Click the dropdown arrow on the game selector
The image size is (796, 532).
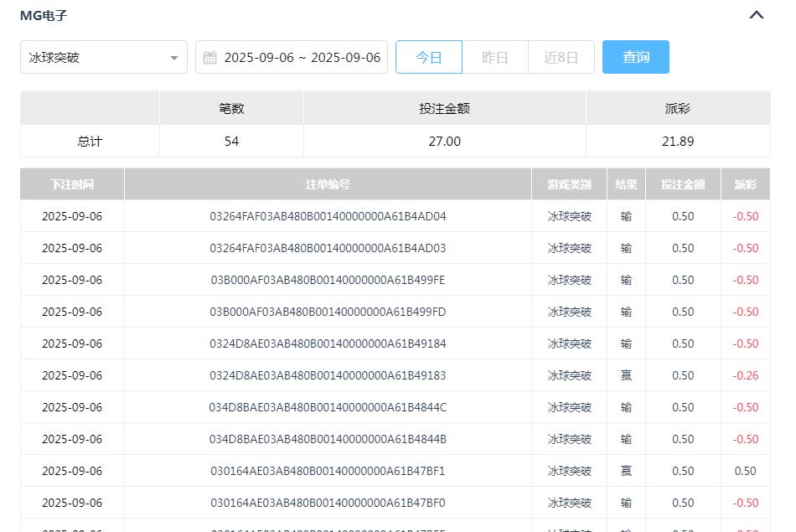pos(175,57)
